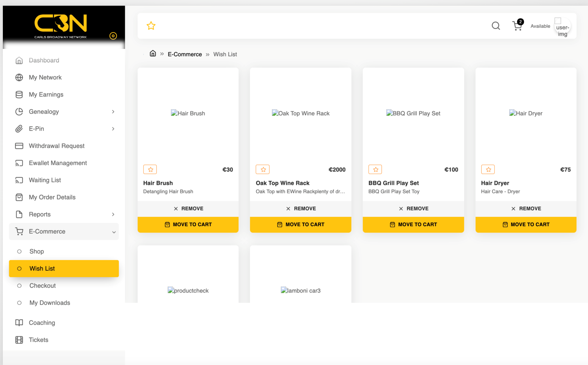The width and height of the screenshot is (588, 365).
Task: Move Hair Brush to cart
Action: 188,225
